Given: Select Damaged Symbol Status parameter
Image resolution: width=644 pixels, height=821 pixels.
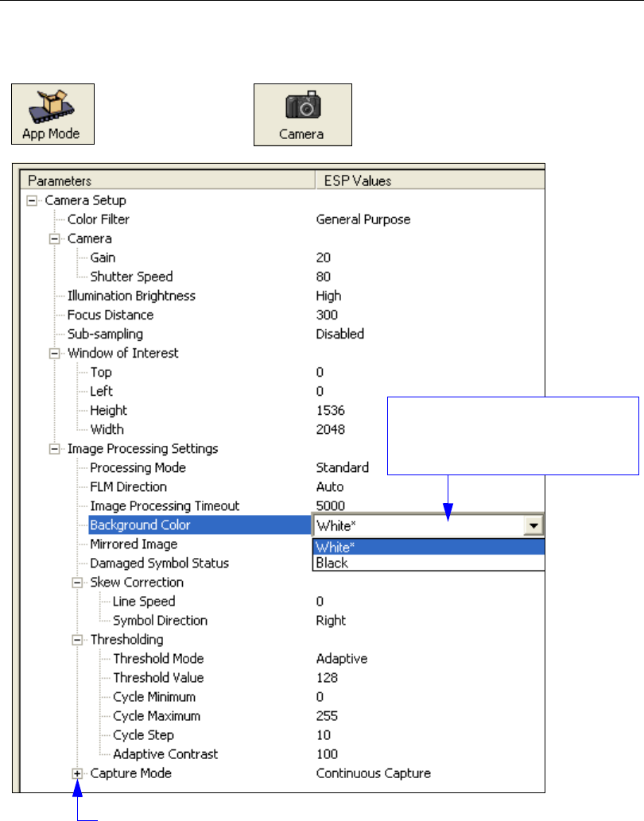Looking at the screenshot, I should point(160,563).
